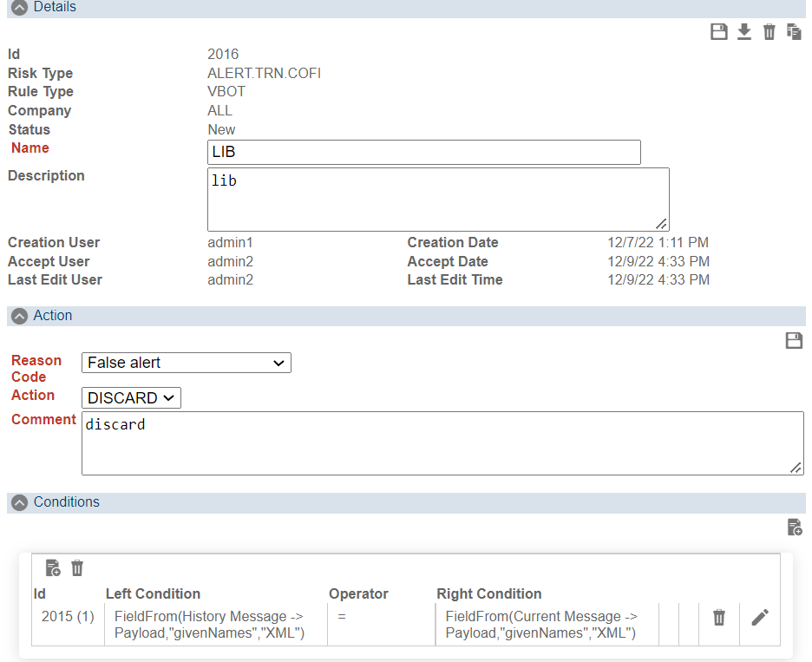This screenshot has width=812, height=662.
Task: Click the Risk Type value ALERT.TRN.COFI
Action: (264, 73)
